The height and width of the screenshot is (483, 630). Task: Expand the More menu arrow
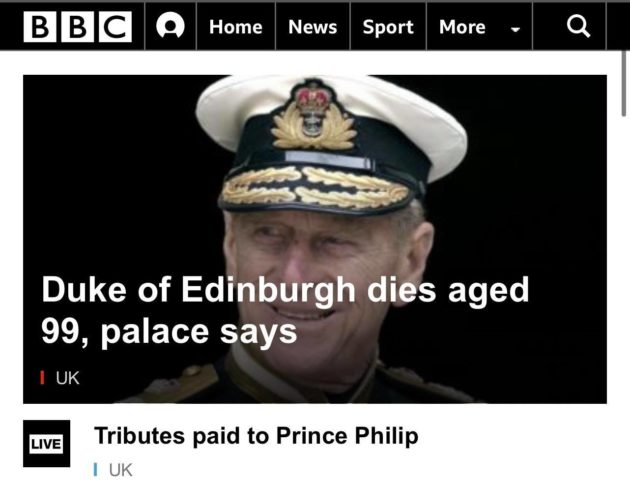pos(515,29)
